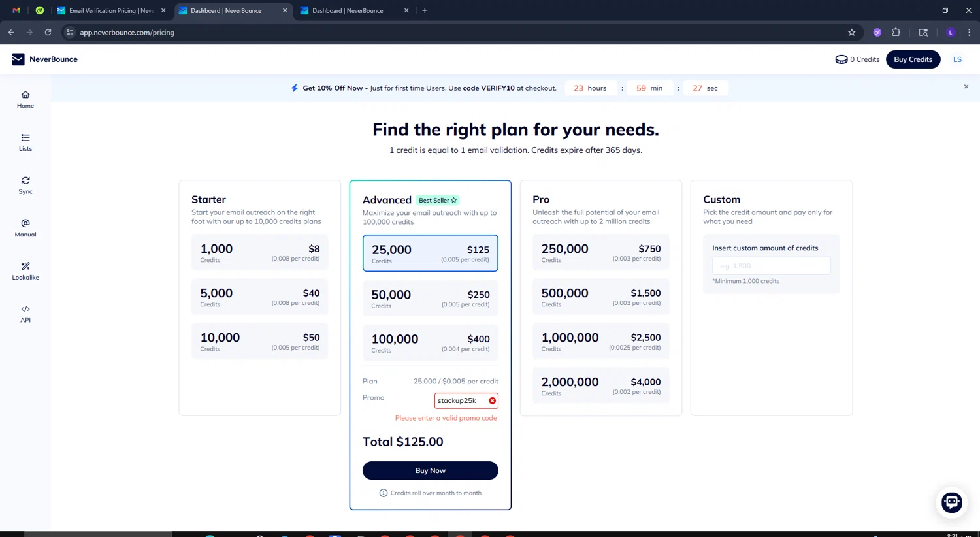
Task: Click the Custom plan heading
Action: pos(721,199)
